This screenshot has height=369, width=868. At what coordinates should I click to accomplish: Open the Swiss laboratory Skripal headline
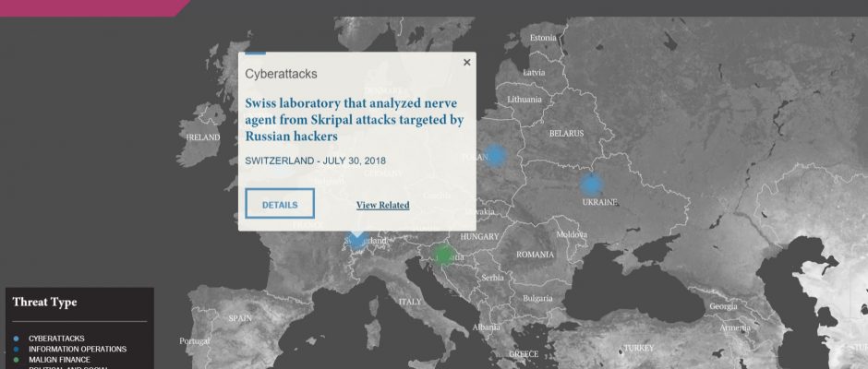click(355, 120)
